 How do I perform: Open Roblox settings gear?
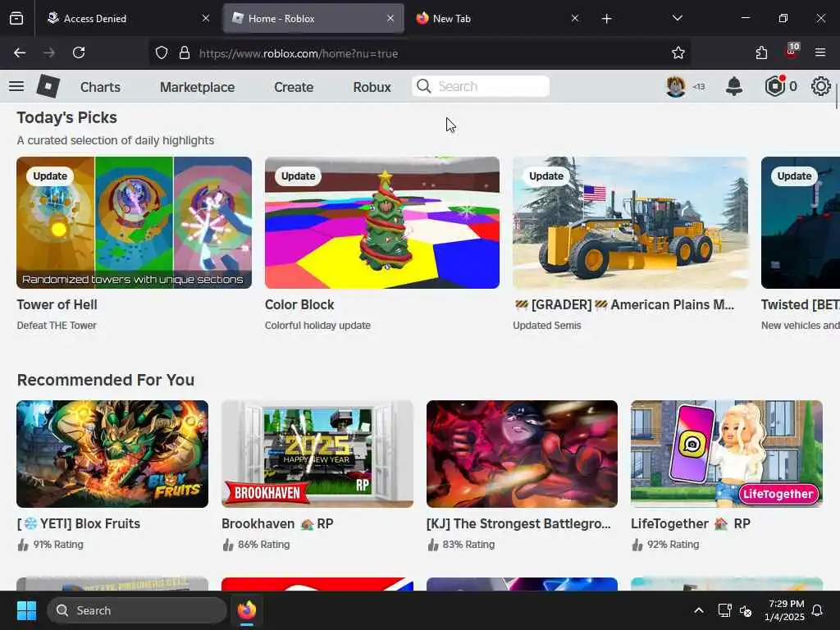click(820, 86)
